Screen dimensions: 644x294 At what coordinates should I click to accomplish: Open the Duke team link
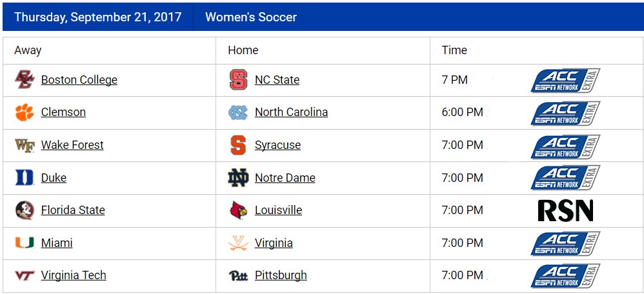point(54,178)
